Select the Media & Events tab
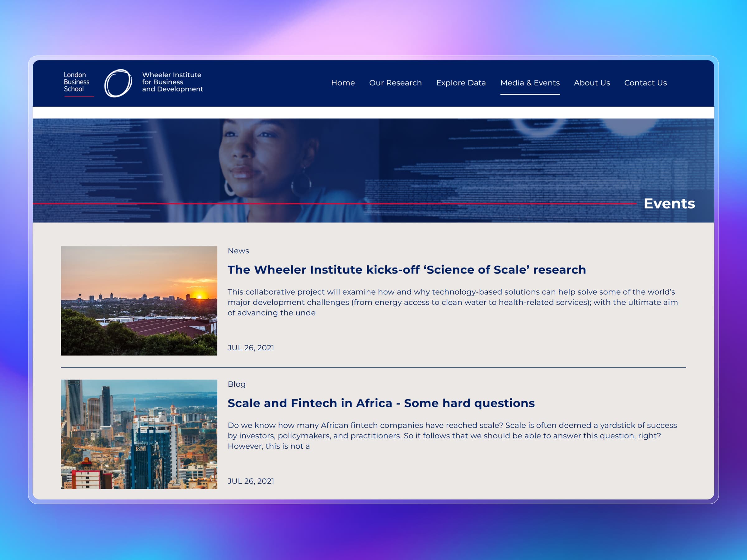This screenshot has height=560, width=747. (x=529, y=83)
